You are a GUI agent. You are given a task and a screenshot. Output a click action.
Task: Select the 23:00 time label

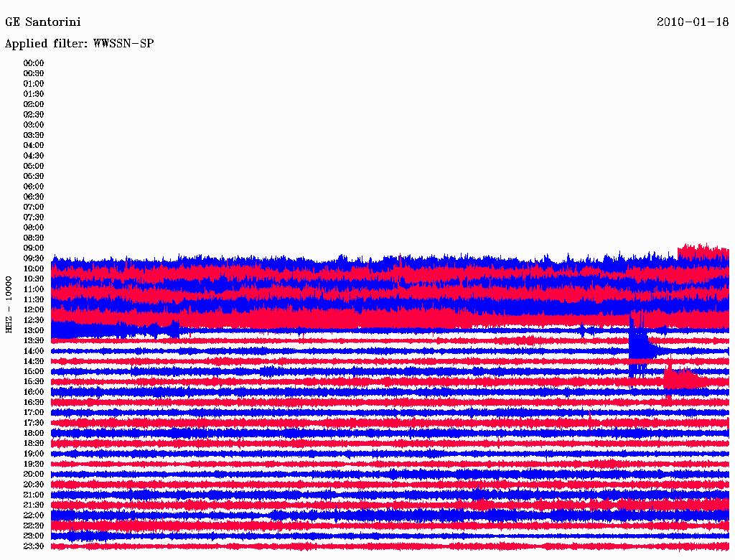[33, 536]
